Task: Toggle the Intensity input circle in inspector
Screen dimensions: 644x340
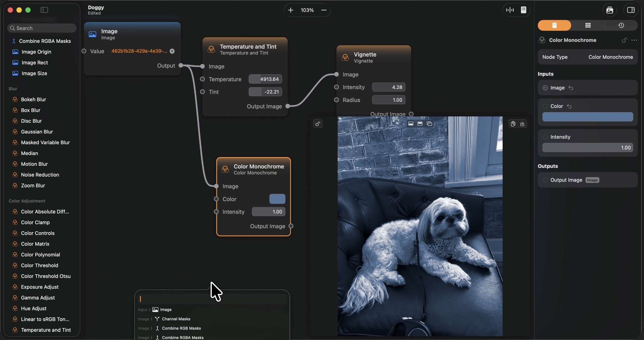Action: 545,137
